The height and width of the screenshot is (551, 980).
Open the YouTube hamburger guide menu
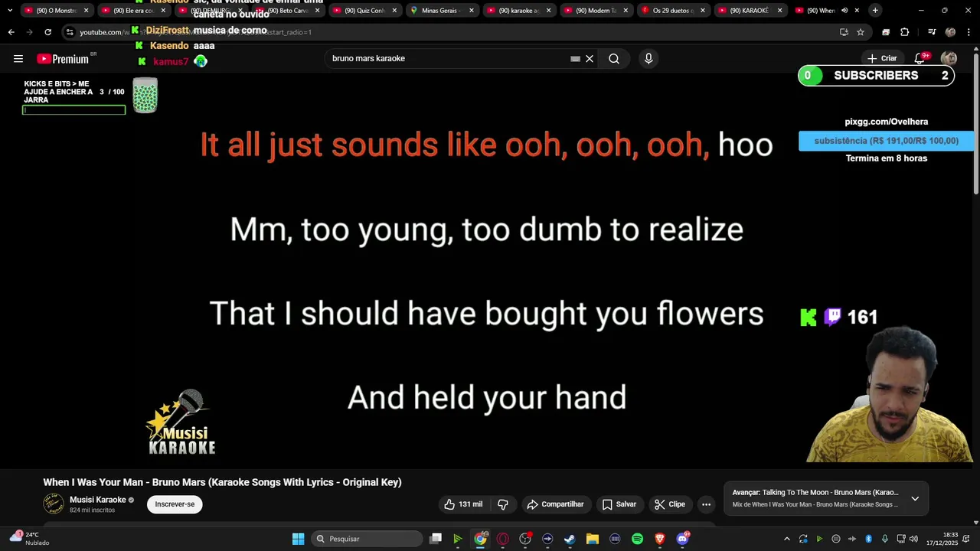click(x=18, y=59)
